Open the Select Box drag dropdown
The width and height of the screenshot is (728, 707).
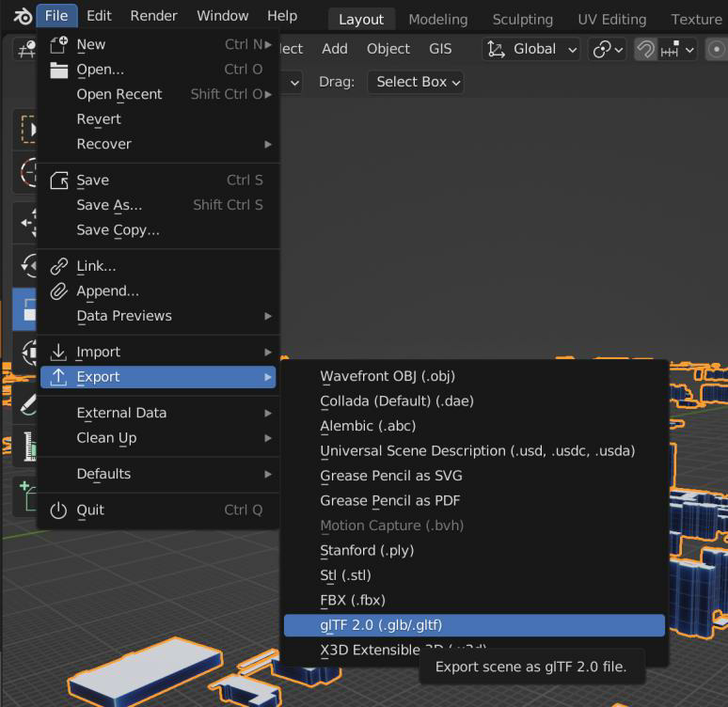pos(416,82)
